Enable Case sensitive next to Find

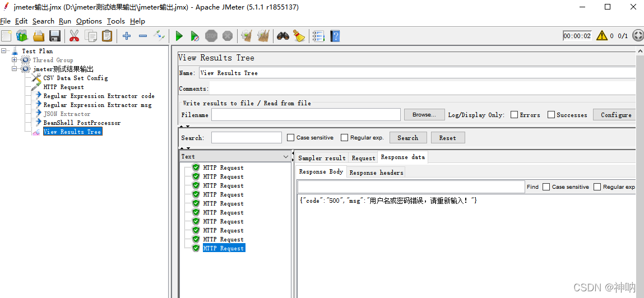(x=546, y=187)
